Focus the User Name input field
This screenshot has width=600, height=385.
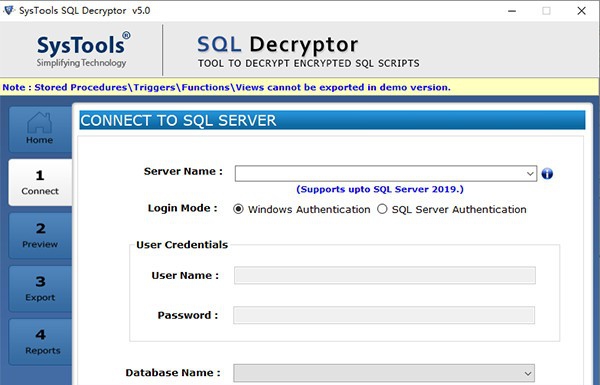click(385, 276)
